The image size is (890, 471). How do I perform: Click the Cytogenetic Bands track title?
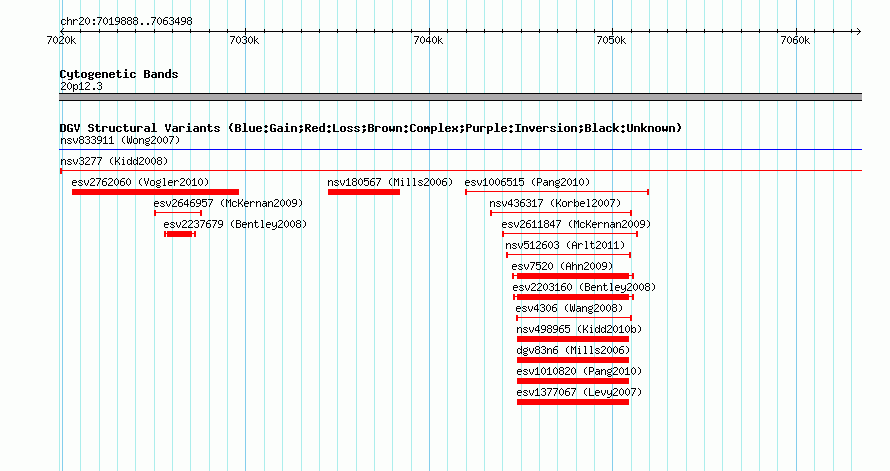[x=119, y=74]
